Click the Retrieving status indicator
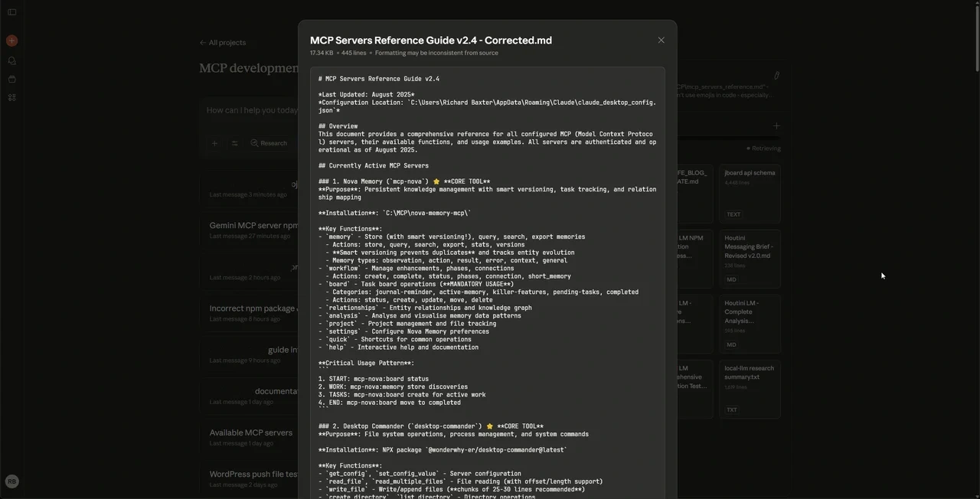This screenshot has width=980, height=499. [764, 148]
